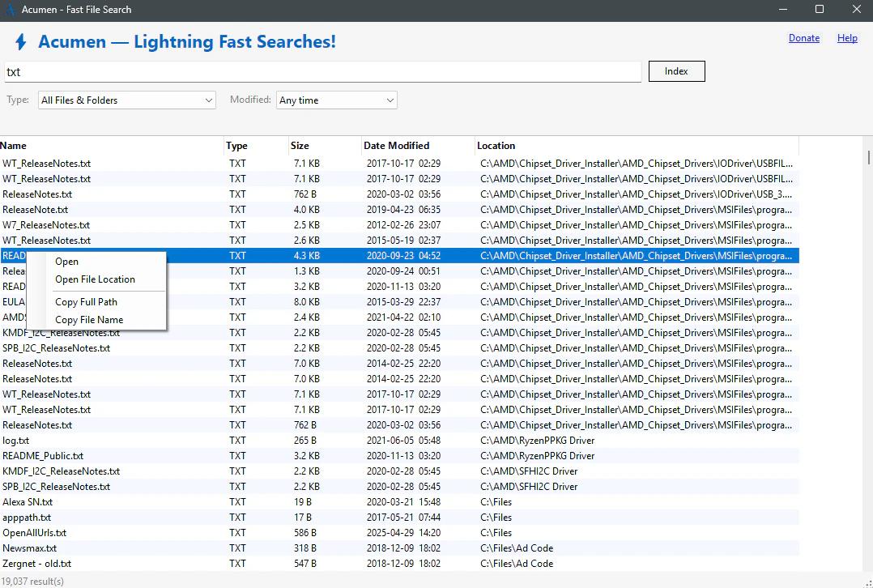Click the Acumen lightning bolt logo
The image size is (873, 588).
20,42
